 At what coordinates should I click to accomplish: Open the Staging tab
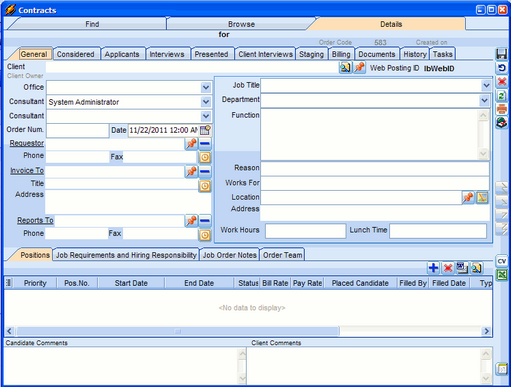[311, 54]
